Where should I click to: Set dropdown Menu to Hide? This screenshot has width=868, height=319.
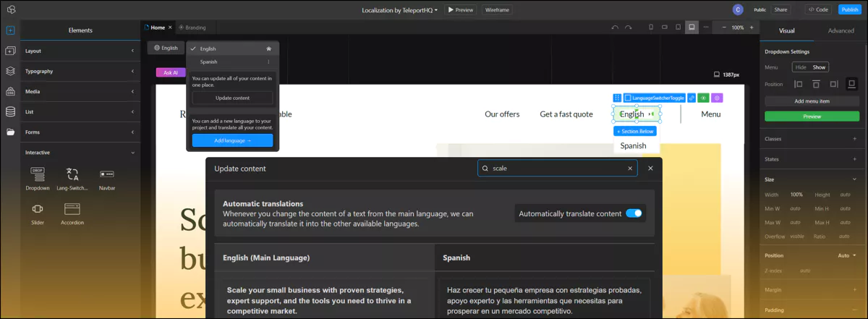801,67
